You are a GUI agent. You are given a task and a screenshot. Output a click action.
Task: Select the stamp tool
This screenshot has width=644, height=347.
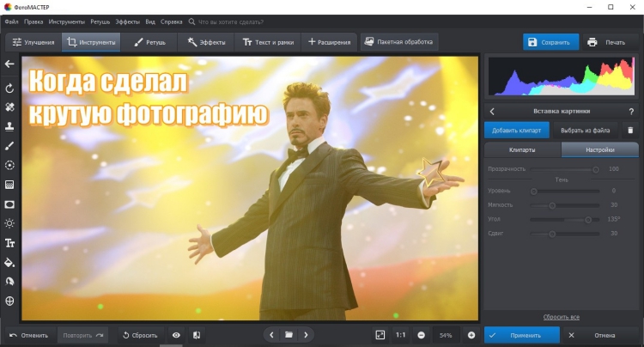tap(9, 126)
